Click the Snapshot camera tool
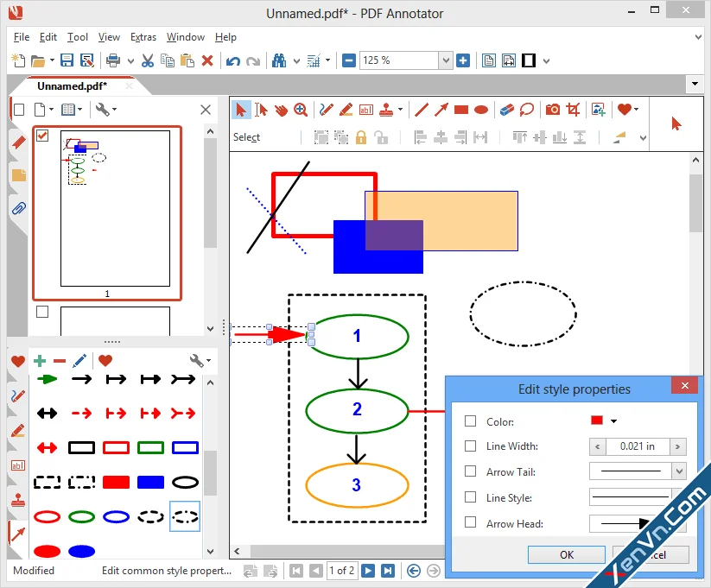The height and width of the screenshot is (588, 711). tap(552, 110)
